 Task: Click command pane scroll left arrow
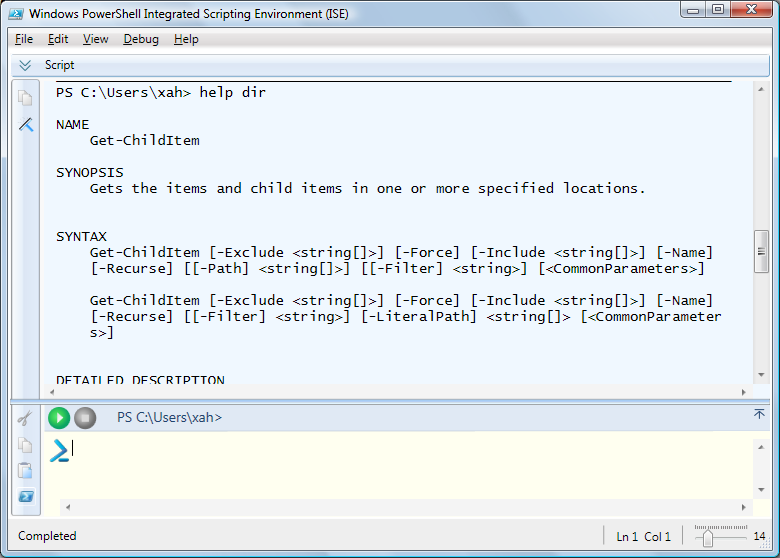(x=68, y=507)
